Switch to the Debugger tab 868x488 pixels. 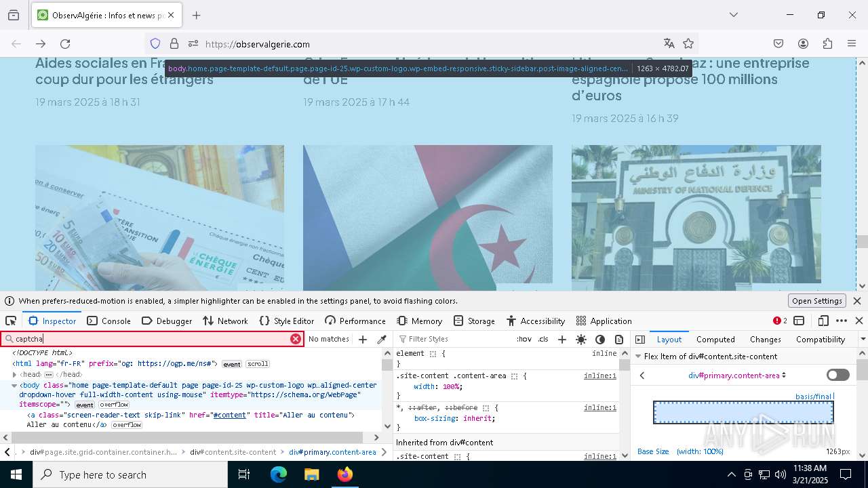pyautogui.click(x=167, y=321)
